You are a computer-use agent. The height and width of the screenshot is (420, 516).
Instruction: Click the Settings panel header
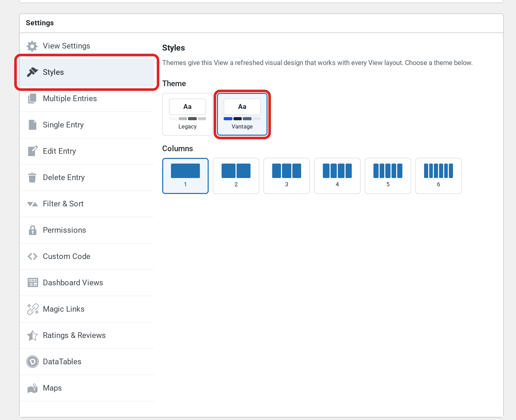[x=261, y=23]
